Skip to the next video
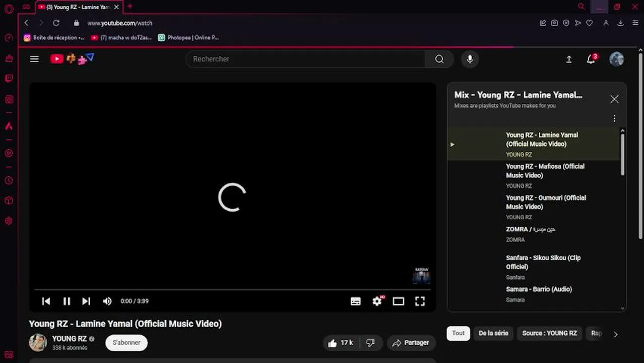The height and width of the screenshot is (363, 644). coord(86,301)
